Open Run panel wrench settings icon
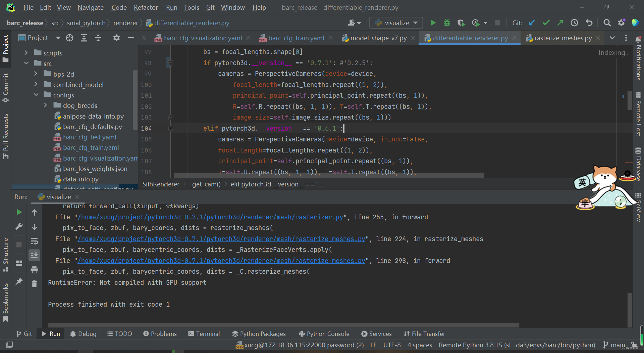 click(x=19, y=227)
